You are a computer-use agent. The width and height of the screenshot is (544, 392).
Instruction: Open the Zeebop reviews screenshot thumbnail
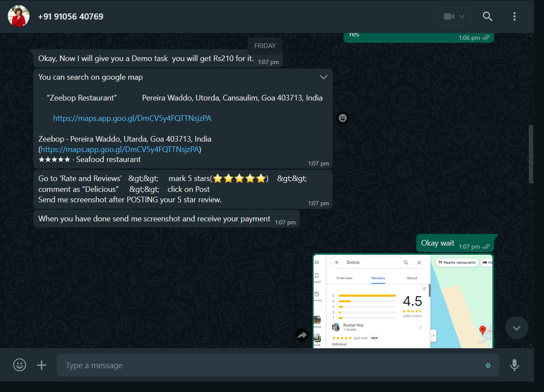pyautogui.click(x=403, y=301)
